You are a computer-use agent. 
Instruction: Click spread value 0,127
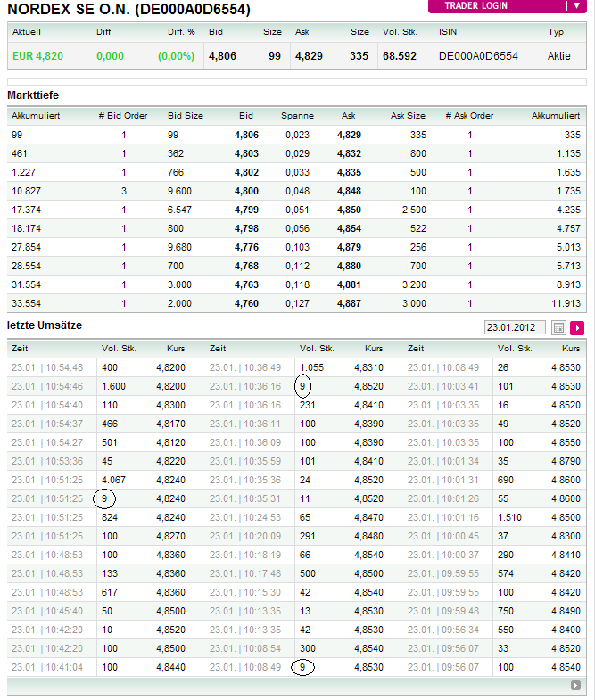[x=298, y=303]
